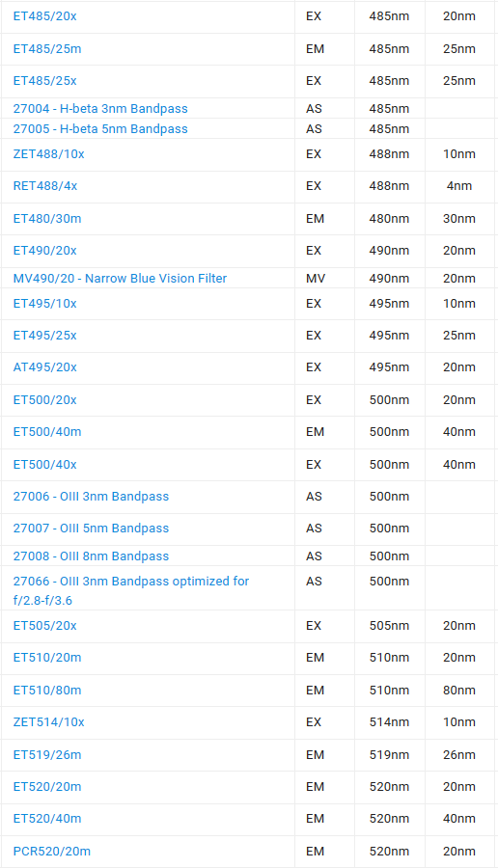Open MV490/20 - Narrow Blue Vision Filter
498x868 pixels.
(x=121, y=279)
